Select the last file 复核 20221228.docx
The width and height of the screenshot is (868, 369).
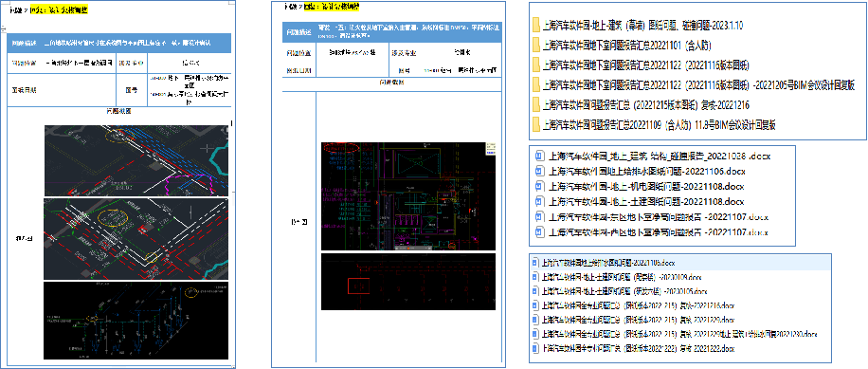pyautogui.click(x=633, y=348)
